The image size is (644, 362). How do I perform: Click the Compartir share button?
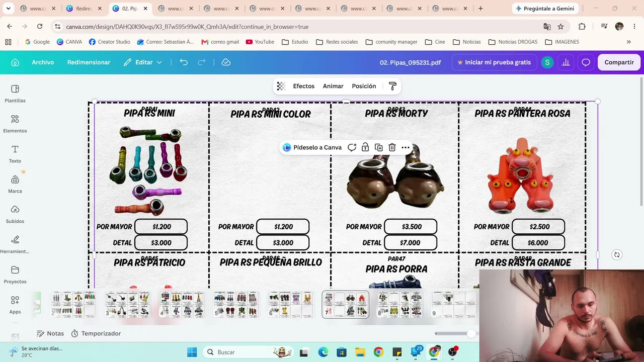(x=619, y=62)
